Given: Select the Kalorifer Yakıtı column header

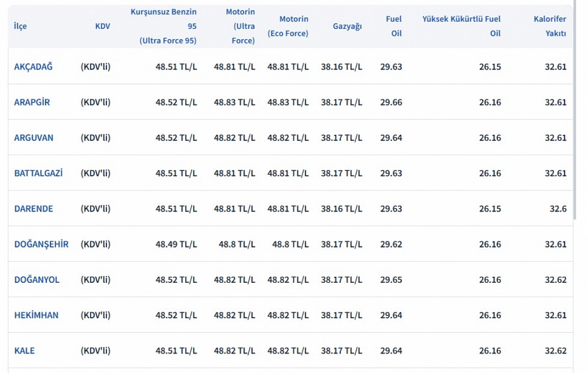Looking at the screenshot, I should point(550,26).
